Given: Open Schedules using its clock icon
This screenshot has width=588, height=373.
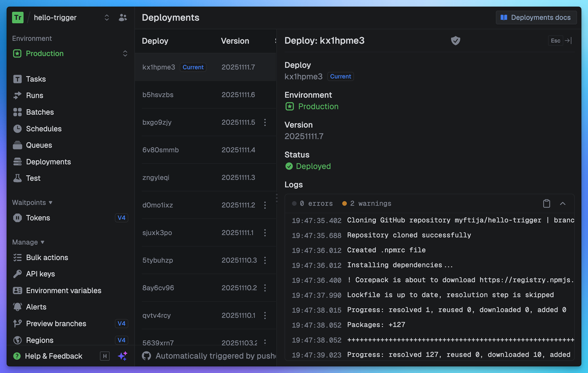Looking at the screenshot, I should [18, 128].
